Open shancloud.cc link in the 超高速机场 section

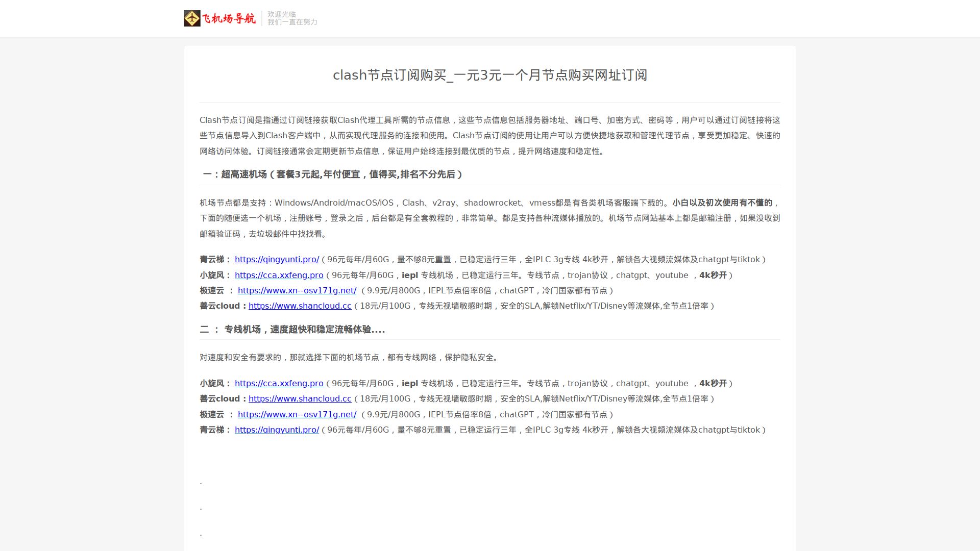coord(300,306)
